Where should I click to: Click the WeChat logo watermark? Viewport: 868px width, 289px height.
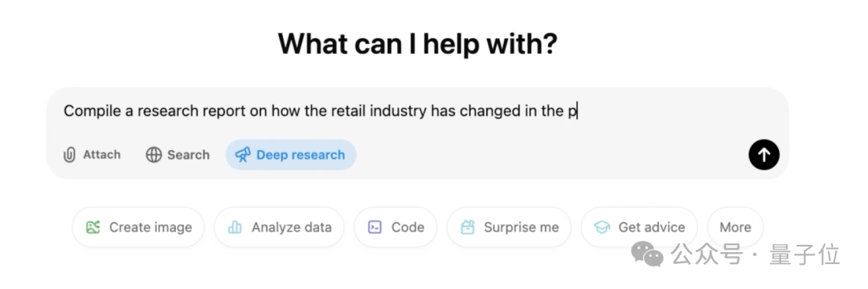648,255
